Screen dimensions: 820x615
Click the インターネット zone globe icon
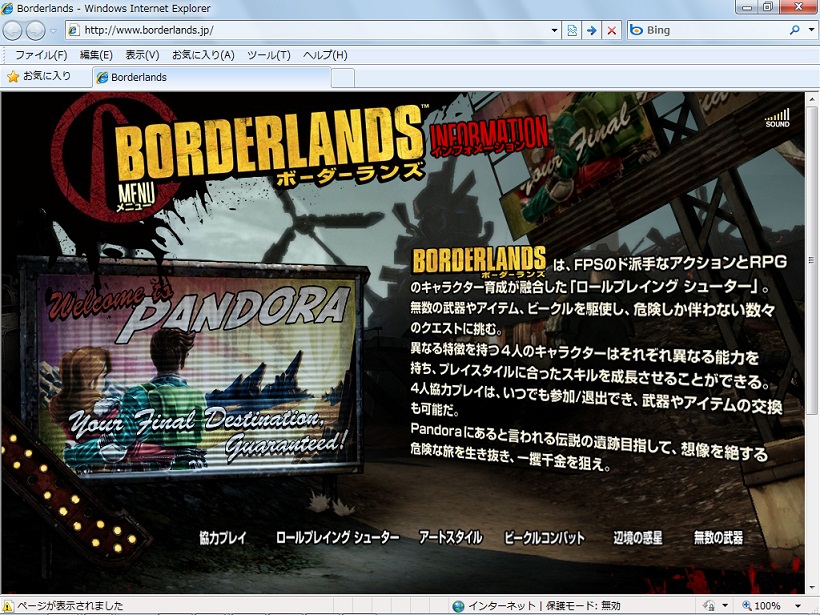[458, 606]
